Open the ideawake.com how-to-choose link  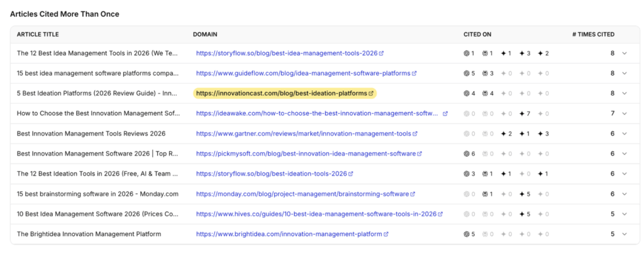coord(317,114)
